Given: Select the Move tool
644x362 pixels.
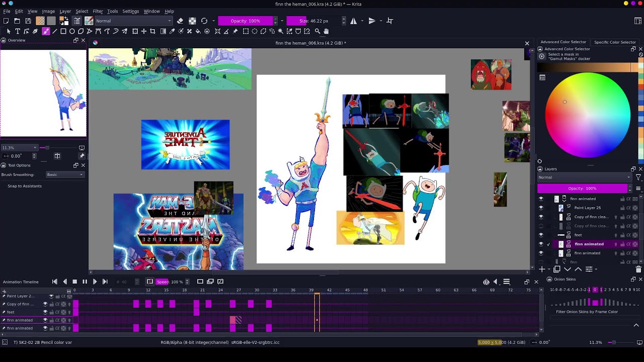Looking at the screenshot, I should pos(144,31).
